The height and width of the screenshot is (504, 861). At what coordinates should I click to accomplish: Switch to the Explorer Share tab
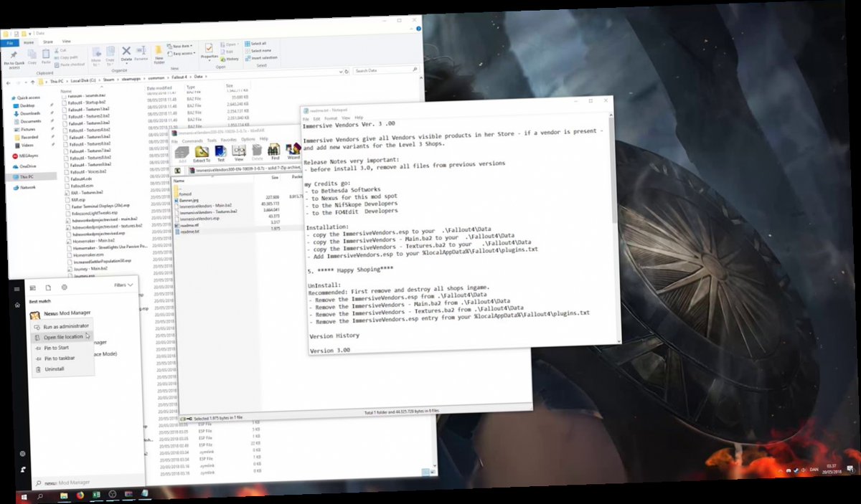48,42
